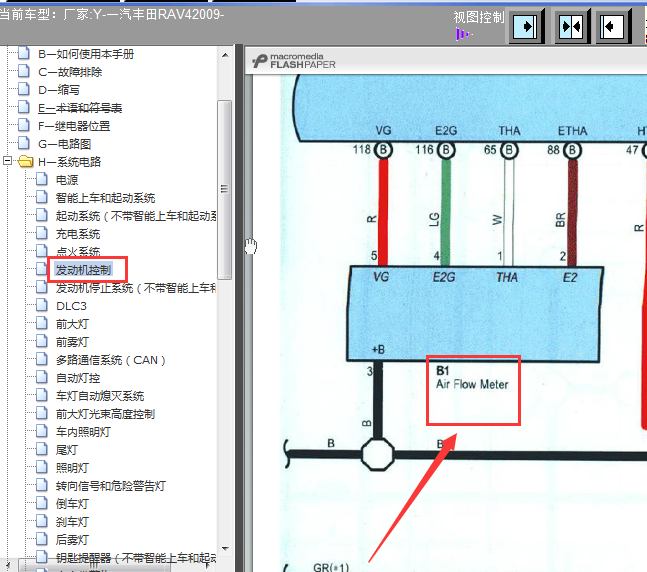Click the page icon beside 前雾灯

41,341
